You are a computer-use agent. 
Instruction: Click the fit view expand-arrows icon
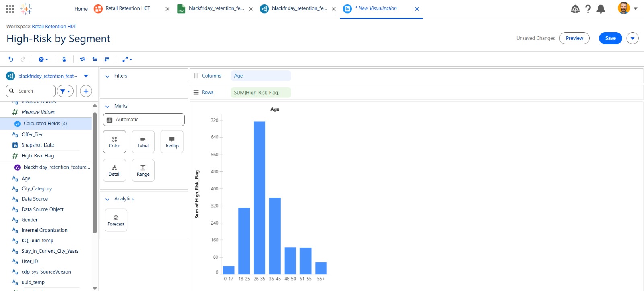tap(125, 59)
